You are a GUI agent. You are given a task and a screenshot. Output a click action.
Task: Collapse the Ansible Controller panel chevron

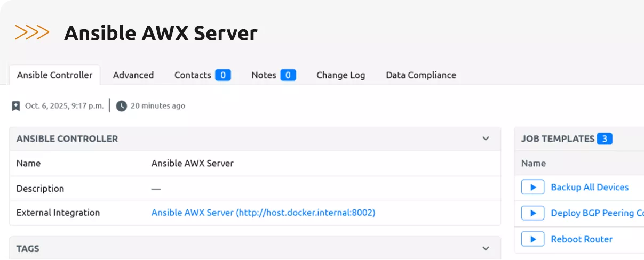(486, 139)
